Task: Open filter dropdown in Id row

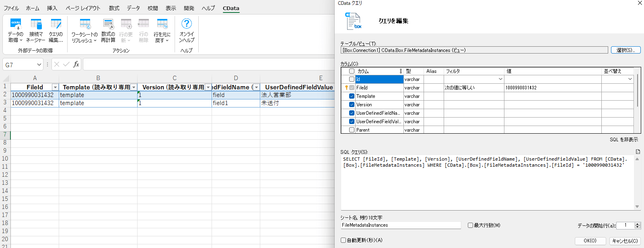Action: click(500, 79)
